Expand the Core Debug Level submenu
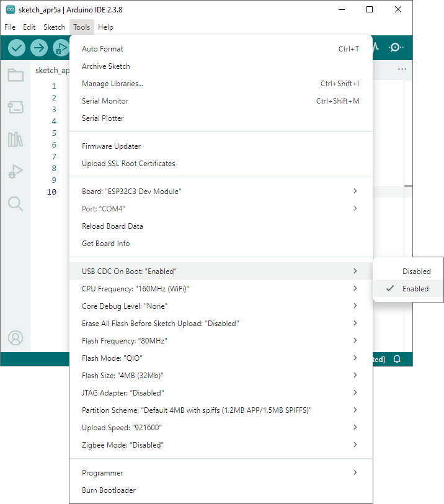This screenshot has height=504, width=444. point(221,306)
